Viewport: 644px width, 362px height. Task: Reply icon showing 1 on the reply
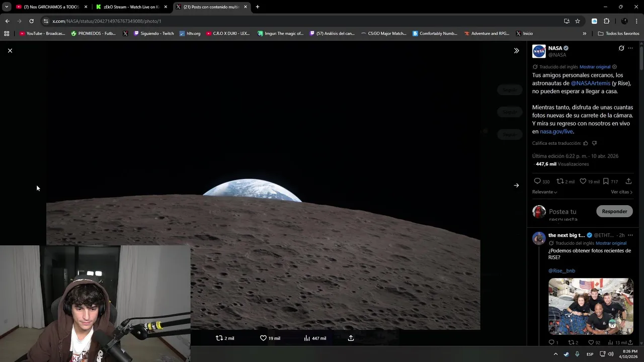551,342
